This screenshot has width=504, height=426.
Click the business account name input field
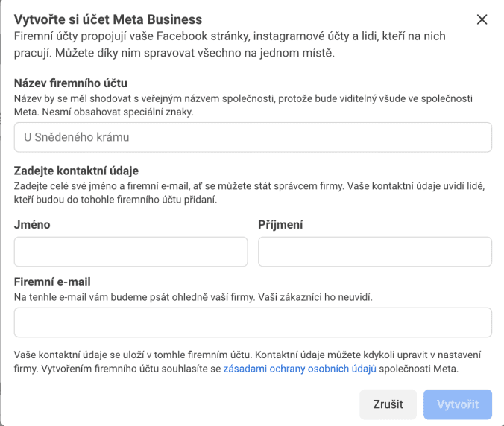tap(253, 137)
